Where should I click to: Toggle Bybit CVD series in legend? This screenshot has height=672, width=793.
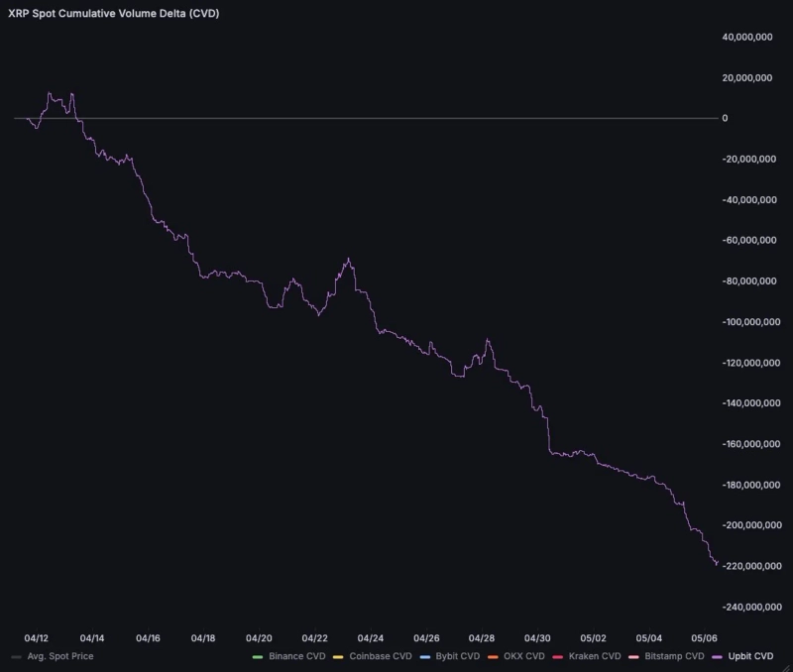tap(457, 656)
